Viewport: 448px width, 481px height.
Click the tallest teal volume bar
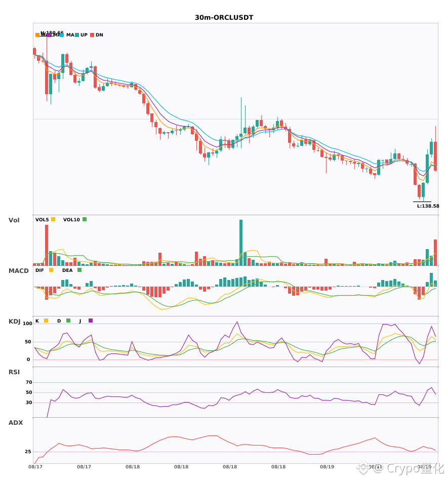pyautogui.click(x=241, y=243)
